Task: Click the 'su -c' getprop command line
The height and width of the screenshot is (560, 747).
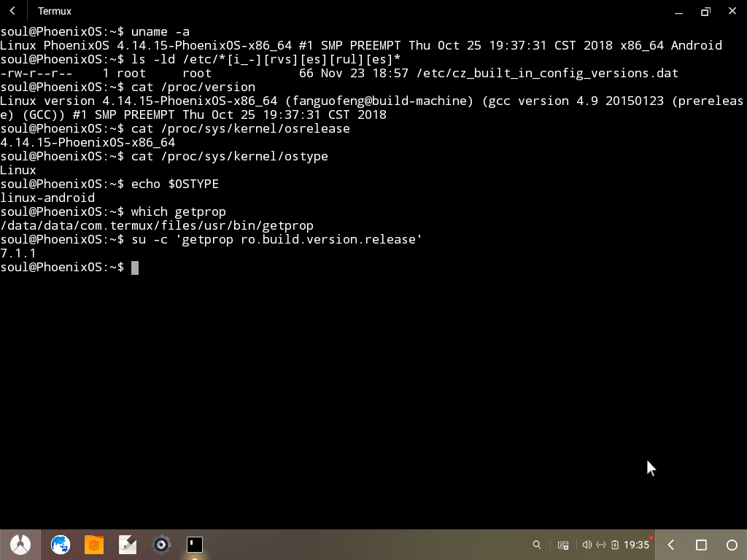Action: (x=276, y=239)
